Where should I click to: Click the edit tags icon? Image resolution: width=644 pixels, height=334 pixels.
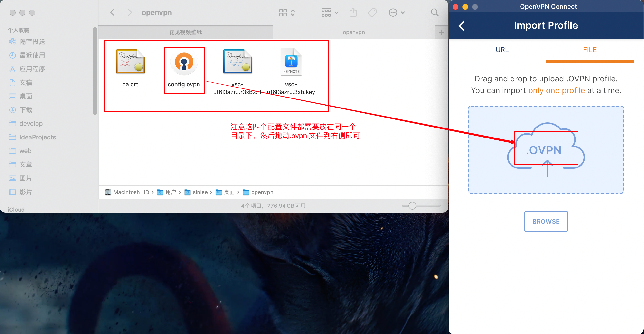[x=372, y=12]
